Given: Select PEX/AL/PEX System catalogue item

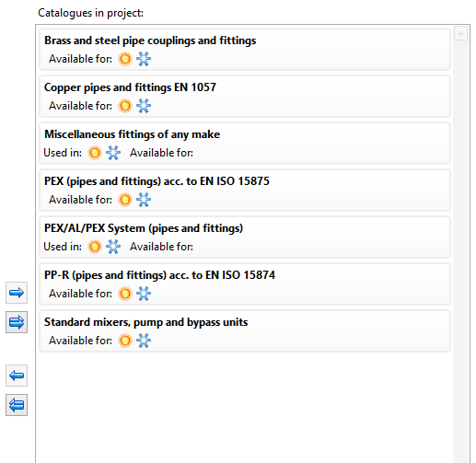Looking at the screenshot, I should coord(245,237).
